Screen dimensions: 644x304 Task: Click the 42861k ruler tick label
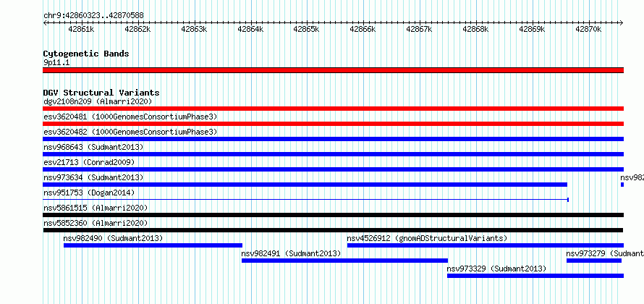81,29
